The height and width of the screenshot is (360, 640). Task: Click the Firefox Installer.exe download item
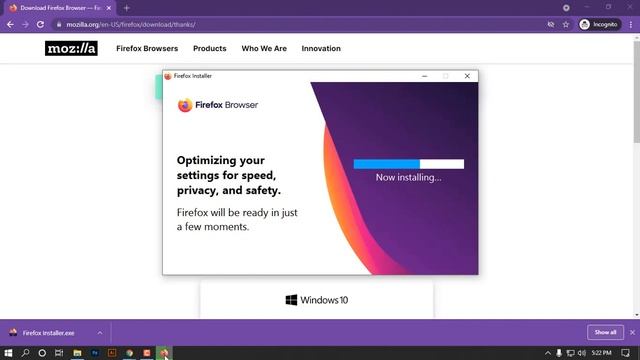pos(48,333)
